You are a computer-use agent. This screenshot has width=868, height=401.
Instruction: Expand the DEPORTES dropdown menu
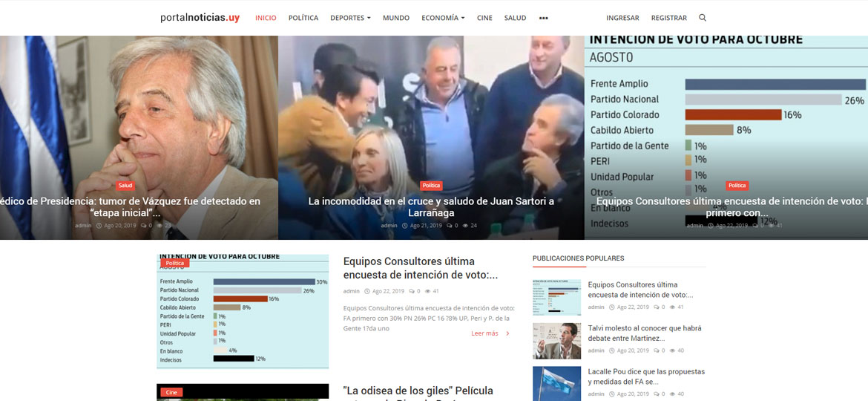(350, 18)
